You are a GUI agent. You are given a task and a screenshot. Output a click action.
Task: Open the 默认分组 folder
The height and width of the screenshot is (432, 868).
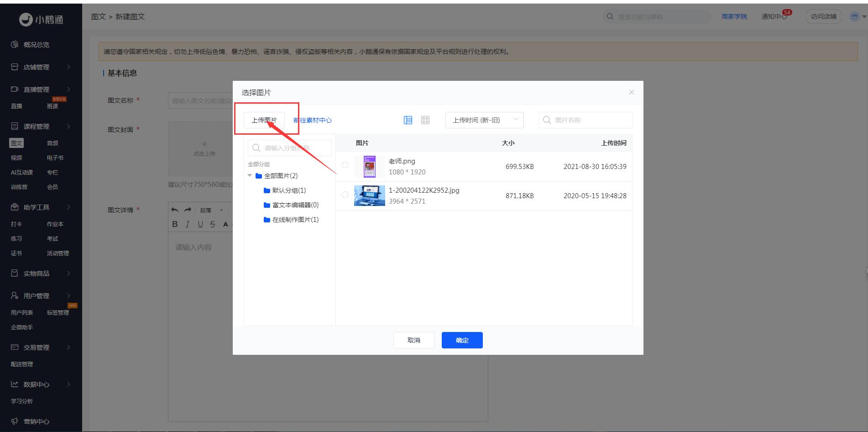[x=288, y=190]
